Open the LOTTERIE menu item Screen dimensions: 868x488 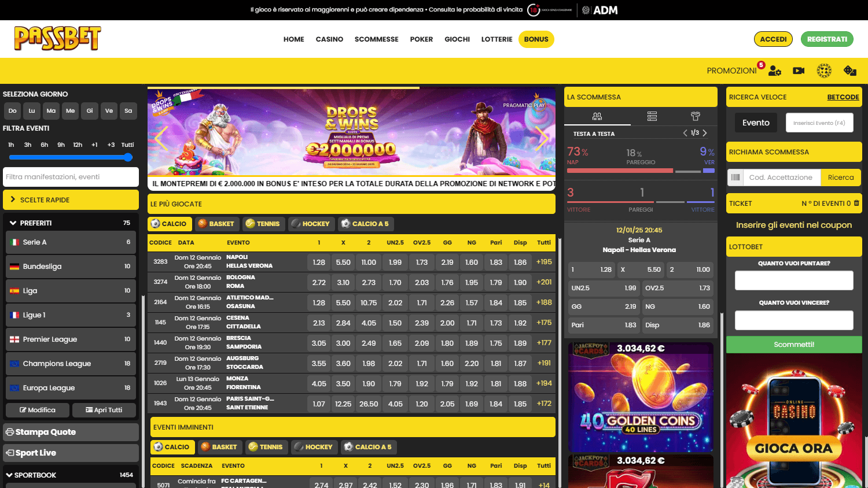click(x=497, y=39)
